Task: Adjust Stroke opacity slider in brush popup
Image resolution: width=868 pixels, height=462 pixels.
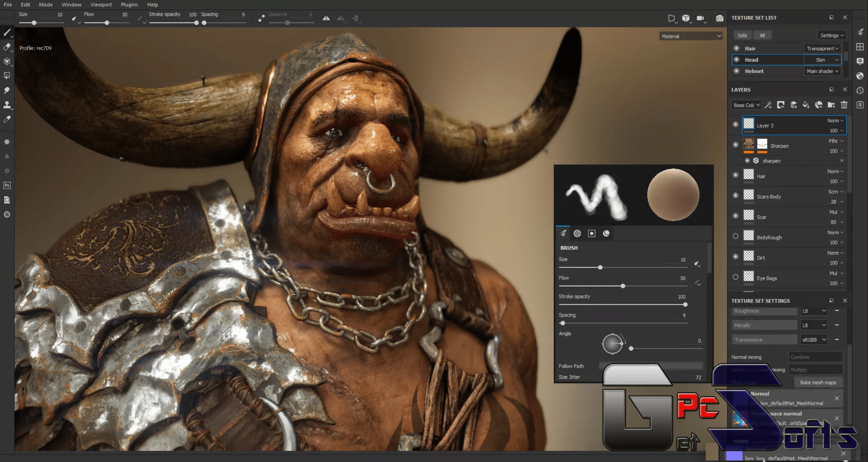Action: tap(623, 305)
